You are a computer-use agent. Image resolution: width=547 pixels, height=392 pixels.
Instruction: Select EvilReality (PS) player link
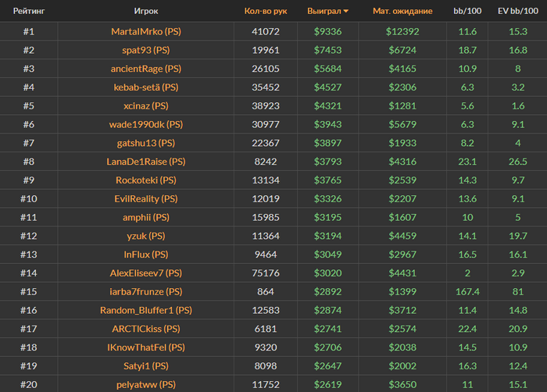pos(145,198)
